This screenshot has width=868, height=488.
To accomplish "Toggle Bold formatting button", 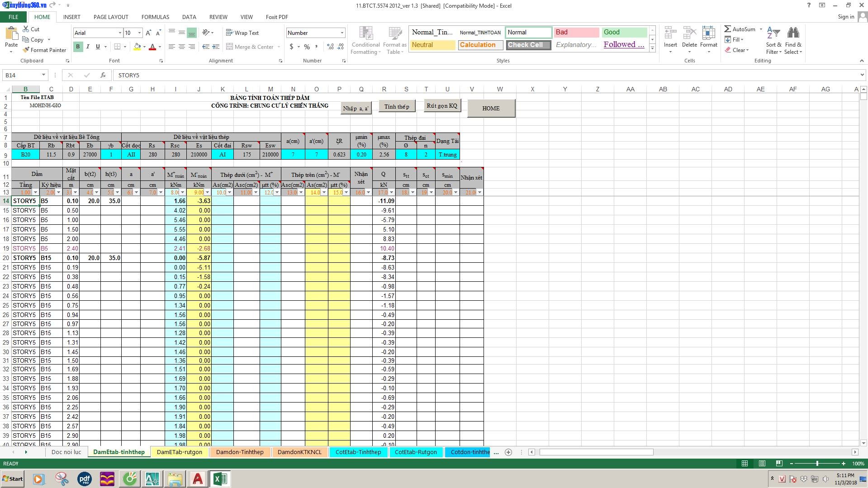I will tap(78, 47).
